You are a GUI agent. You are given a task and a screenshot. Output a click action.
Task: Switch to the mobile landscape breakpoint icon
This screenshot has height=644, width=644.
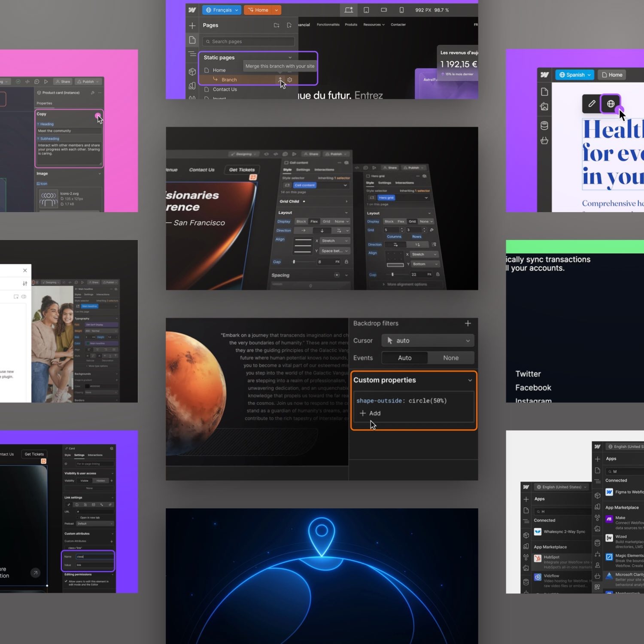coord(384,10)
